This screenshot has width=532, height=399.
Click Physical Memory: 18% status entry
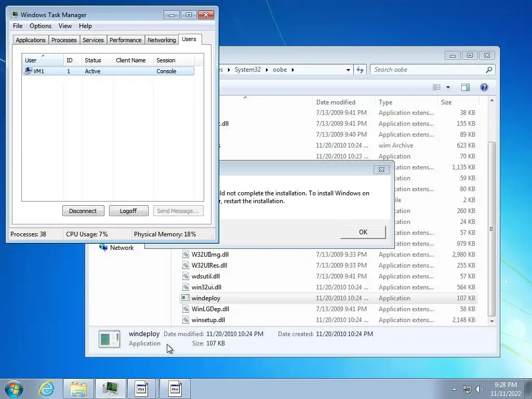(165, 234)
